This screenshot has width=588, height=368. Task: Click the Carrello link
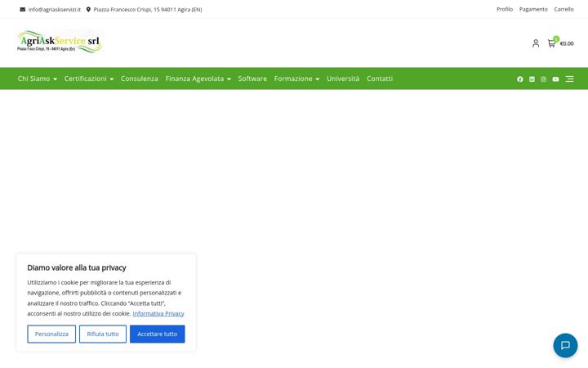coord(563,9)
